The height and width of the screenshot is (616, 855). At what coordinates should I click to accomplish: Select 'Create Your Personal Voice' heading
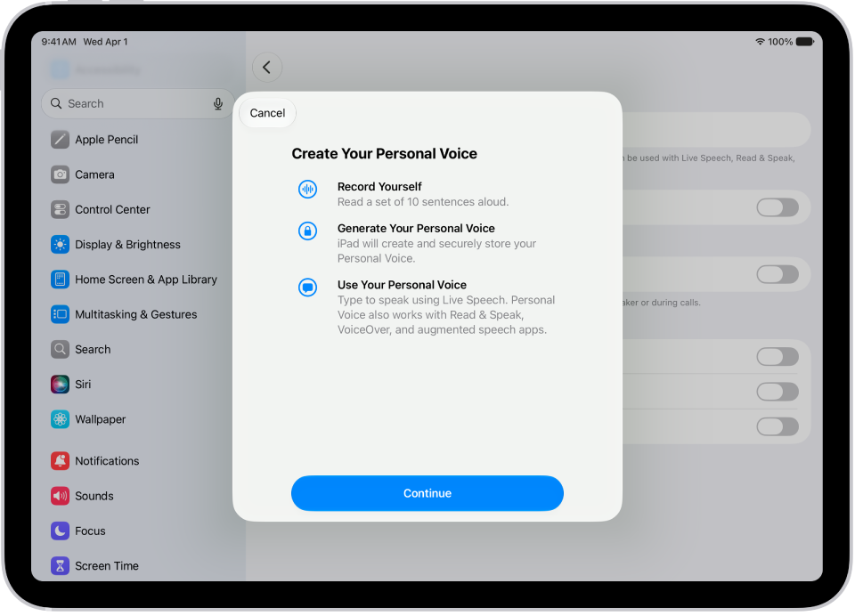(x=385, y=154)
